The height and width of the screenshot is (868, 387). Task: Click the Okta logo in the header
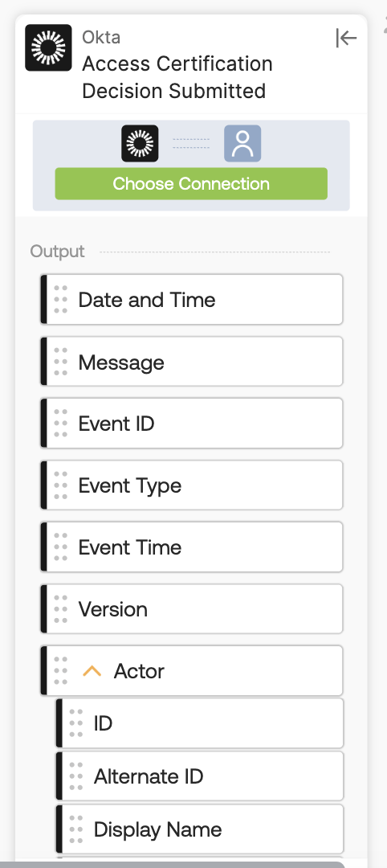[48, 47]
